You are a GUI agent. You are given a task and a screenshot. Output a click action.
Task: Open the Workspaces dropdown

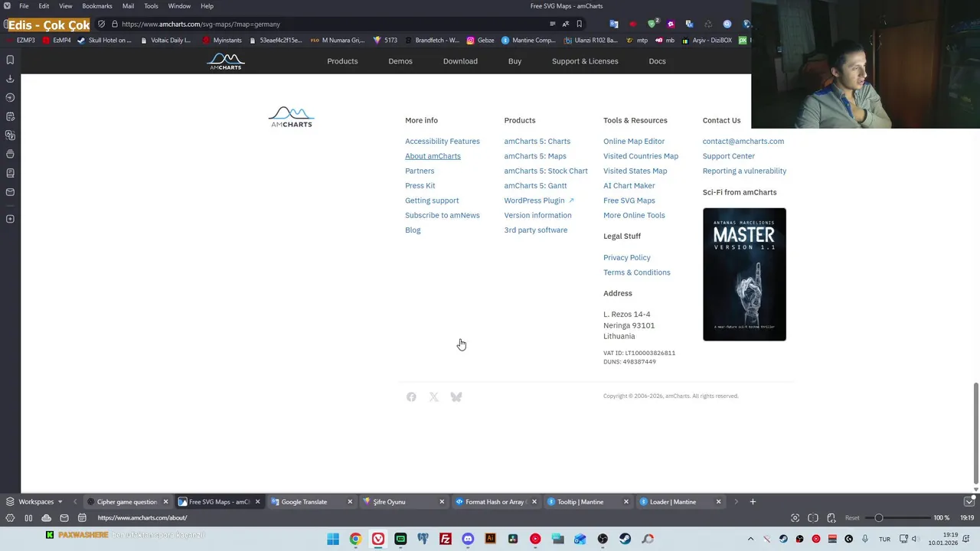coord(34,502)
